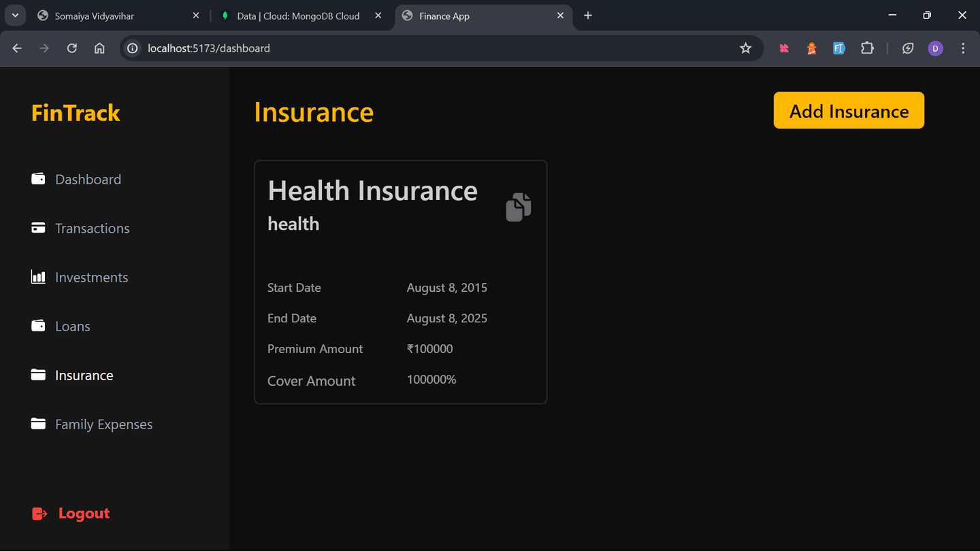Restore down the browser window
The width and height of the screenshot is (980, 551).
click(x=927, y=15)
